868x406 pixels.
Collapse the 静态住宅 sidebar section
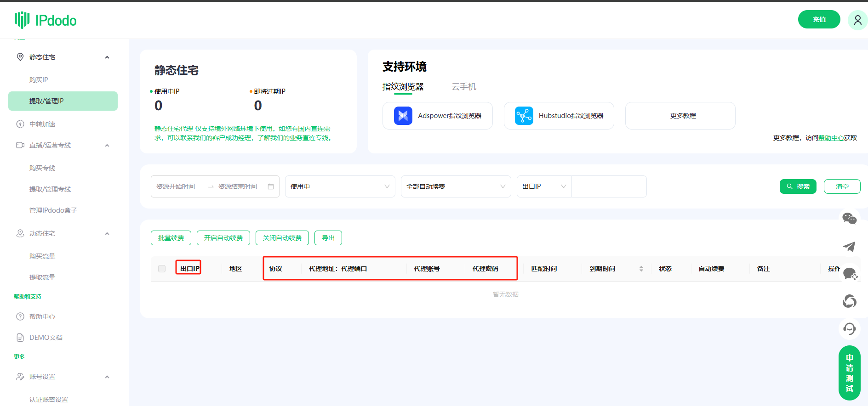tap(107, 57)
